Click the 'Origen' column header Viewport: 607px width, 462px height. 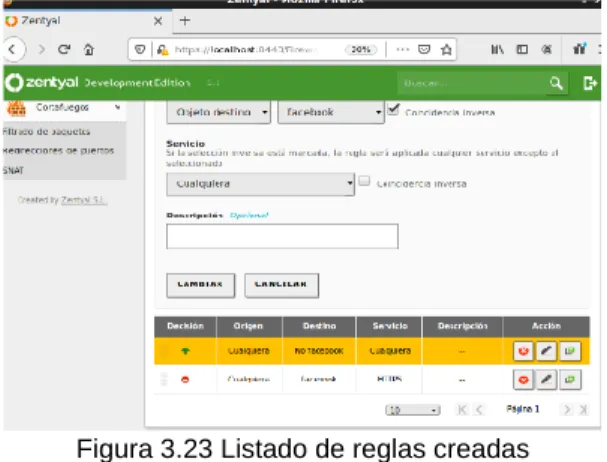pyautogui.click(x=248, y=326)
